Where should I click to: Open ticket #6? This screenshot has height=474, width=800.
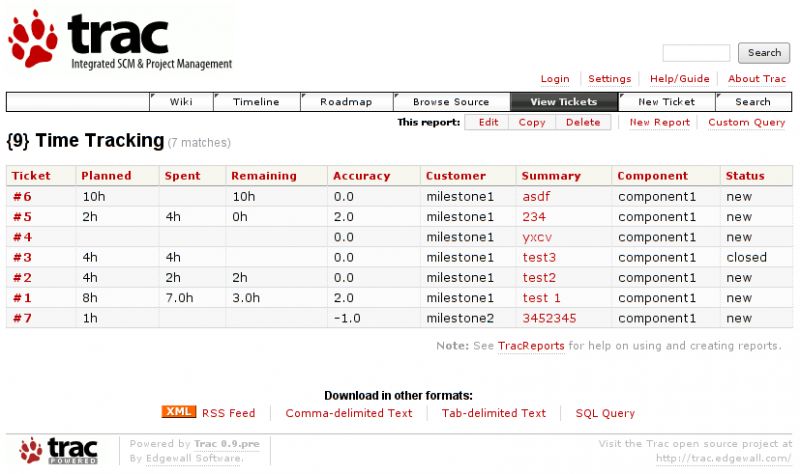[22, 197]
